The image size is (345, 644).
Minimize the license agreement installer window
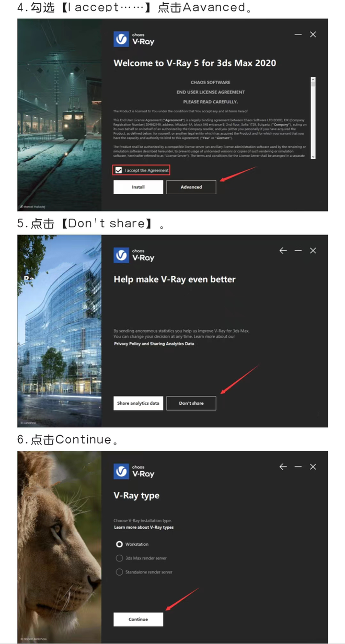(x=298, y=34)
